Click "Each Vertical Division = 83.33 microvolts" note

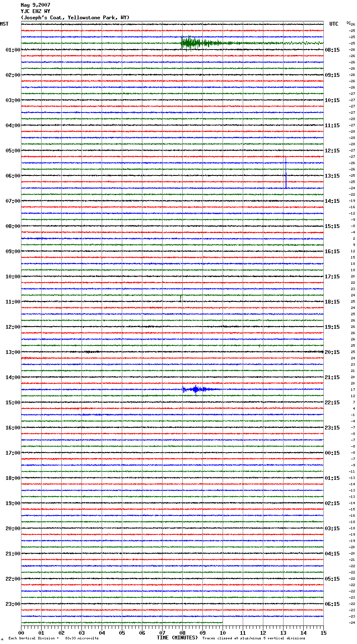[53, 639]
